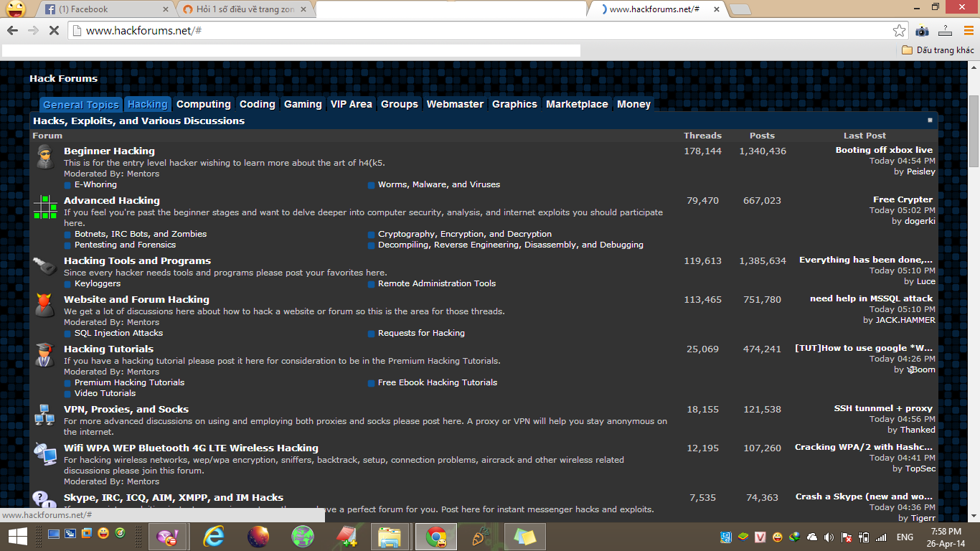Click the Beginner Hacking hacker avatar icon
Image resolution: width=980 pixels, height=551 pixels.
pos(44,156)
